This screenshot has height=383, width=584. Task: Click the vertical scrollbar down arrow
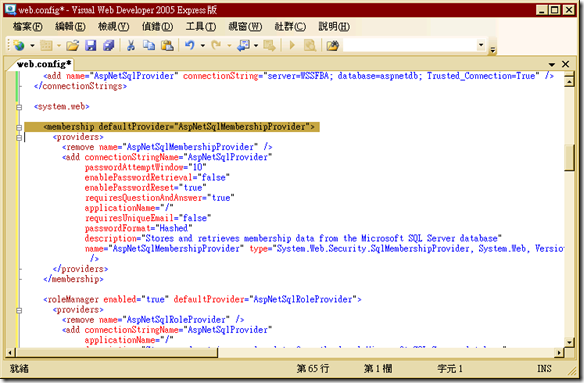[569, 342]
